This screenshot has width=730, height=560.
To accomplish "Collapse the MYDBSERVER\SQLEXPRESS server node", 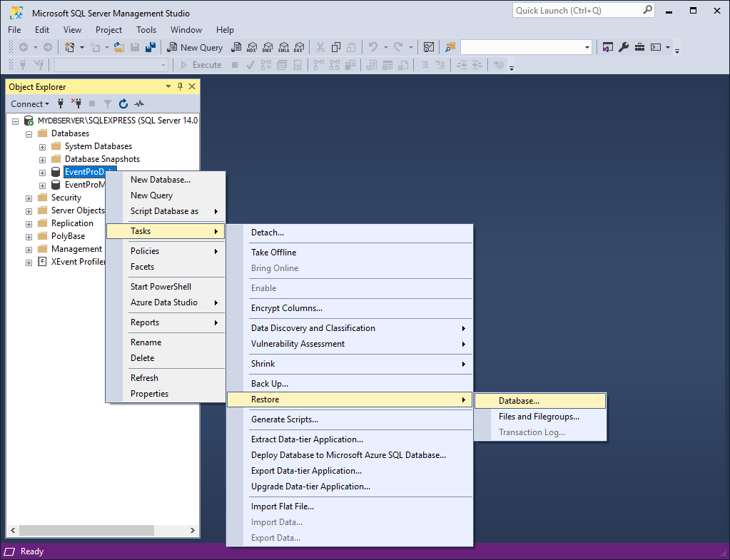I will 16,121.
